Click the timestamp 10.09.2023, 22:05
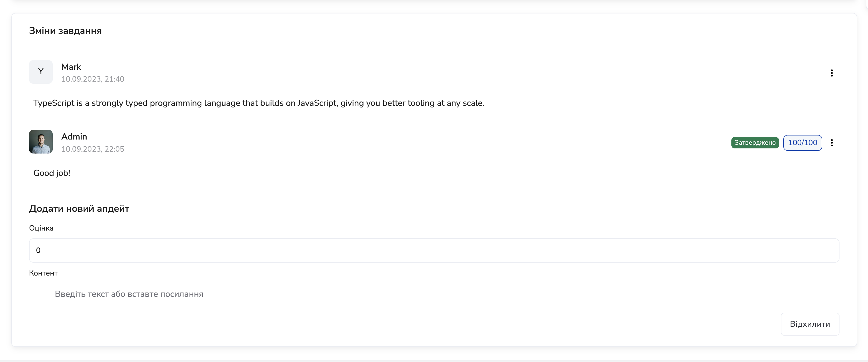The width and height of the screenshot is (868, 362). coord(93,149)
